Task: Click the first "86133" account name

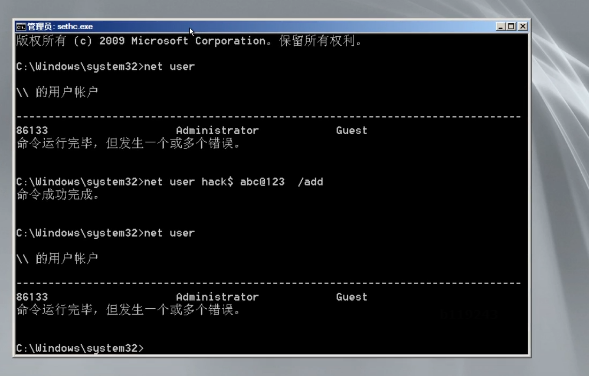Action: coord(32,131)
